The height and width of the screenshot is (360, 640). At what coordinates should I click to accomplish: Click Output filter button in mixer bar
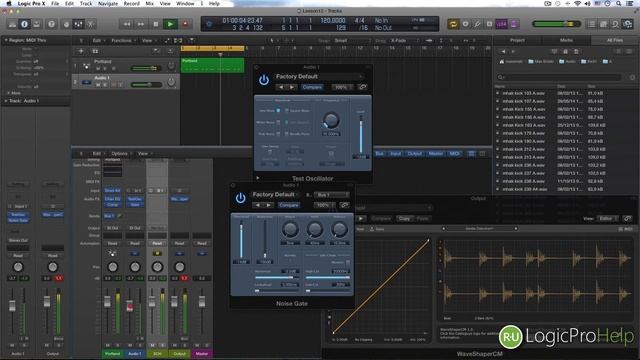pos(415,153)
